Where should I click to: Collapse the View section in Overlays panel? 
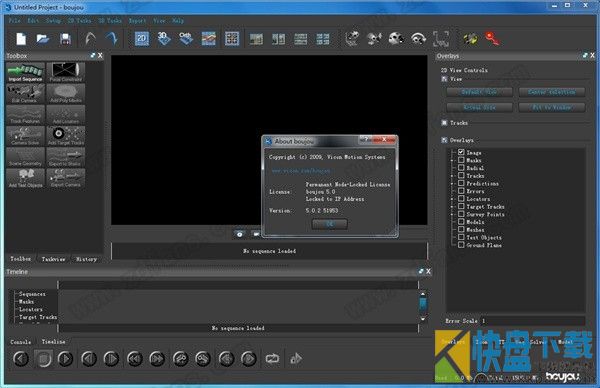coord(444,79)
